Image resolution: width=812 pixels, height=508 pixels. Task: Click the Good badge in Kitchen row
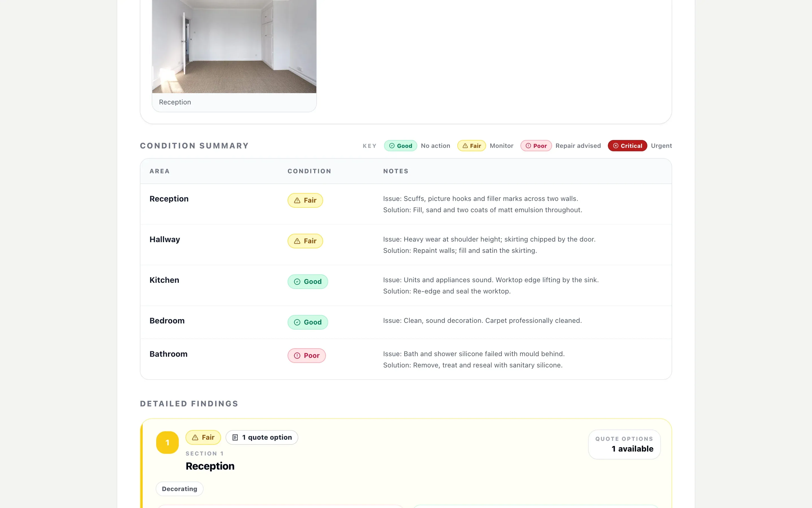pos(307,282)
